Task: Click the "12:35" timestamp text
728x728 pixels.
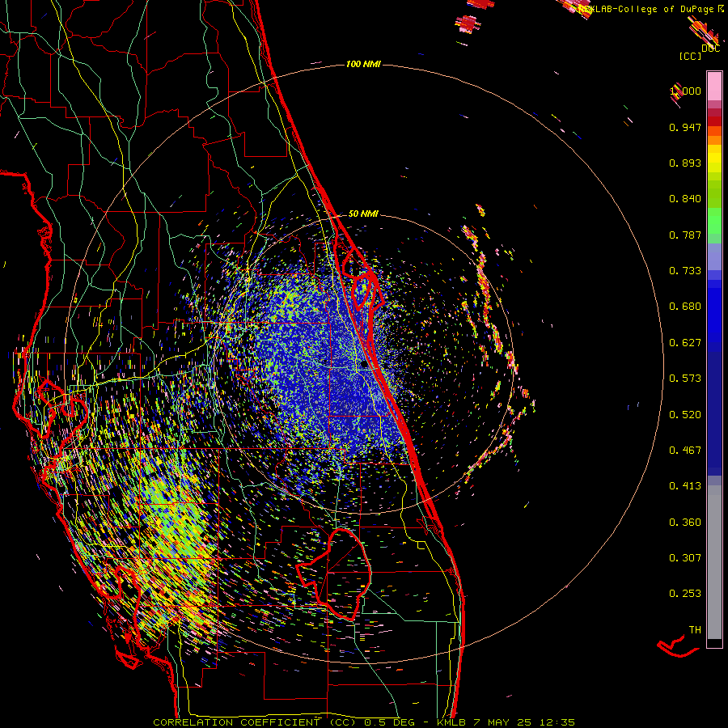Action: pyautogui.click(x=557, y=722)
